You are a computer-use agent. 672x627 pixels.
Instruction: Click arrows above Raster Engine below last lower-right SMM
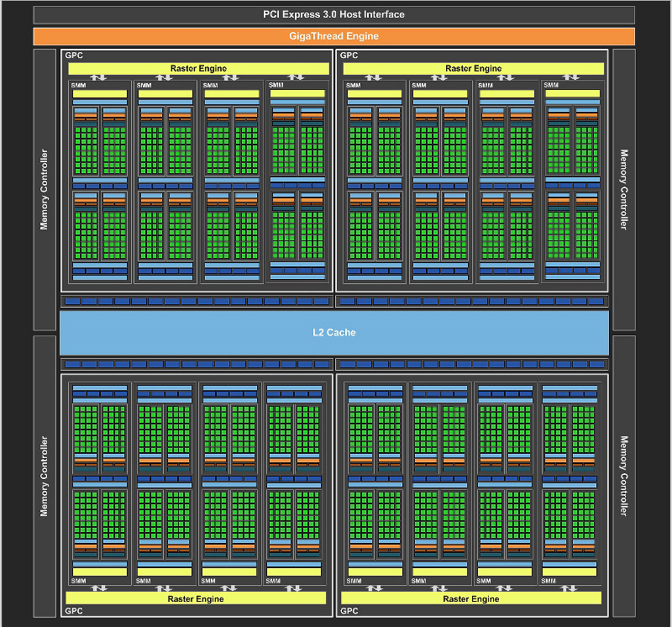click(x=569, y=588)
